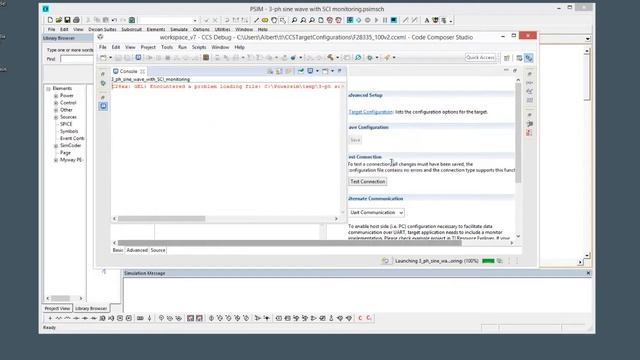Image resolution: width=640 pixels, height=360 pixels.
Task: Click the console icon in left CCS sidebar
Action: pyautogui.click(x=103, y=106)
